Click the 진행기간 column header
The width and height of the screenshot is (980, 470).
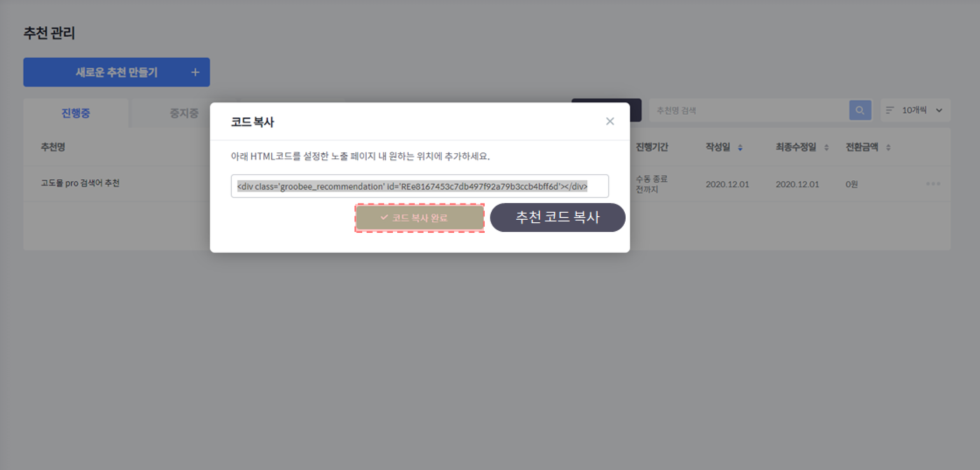point(651,147)
